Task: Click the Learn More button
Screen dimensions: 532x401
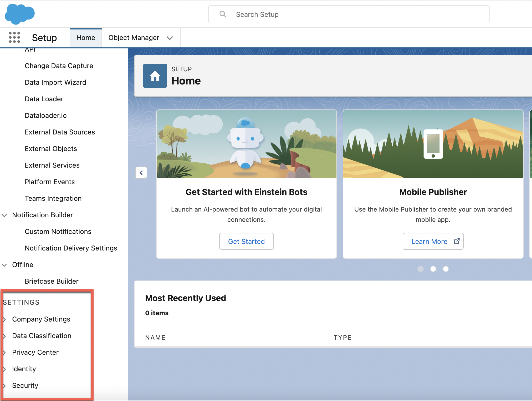Action: [433, 241]
